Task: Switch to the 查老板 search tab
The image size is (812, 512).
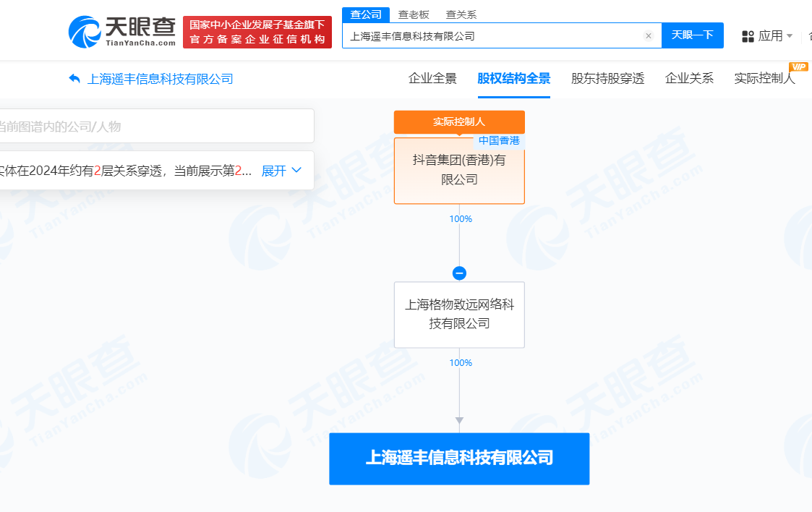Action: pyautogui.click(x=414, y=14)
